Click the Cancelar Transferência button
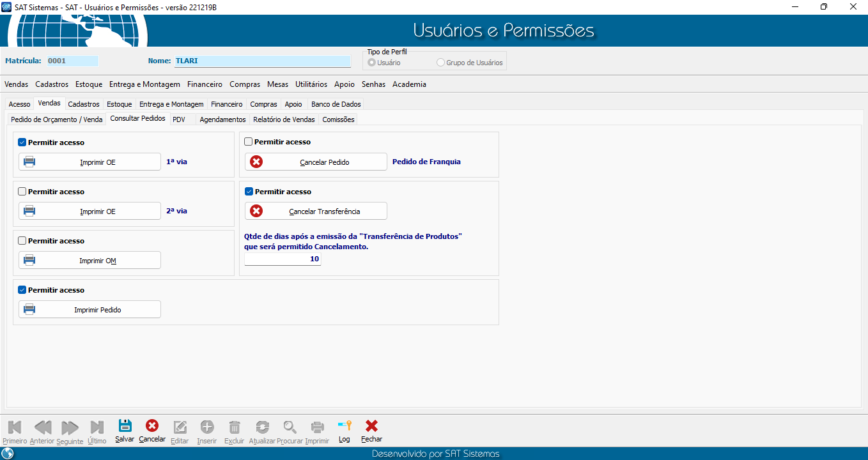 tap(316, 211)
